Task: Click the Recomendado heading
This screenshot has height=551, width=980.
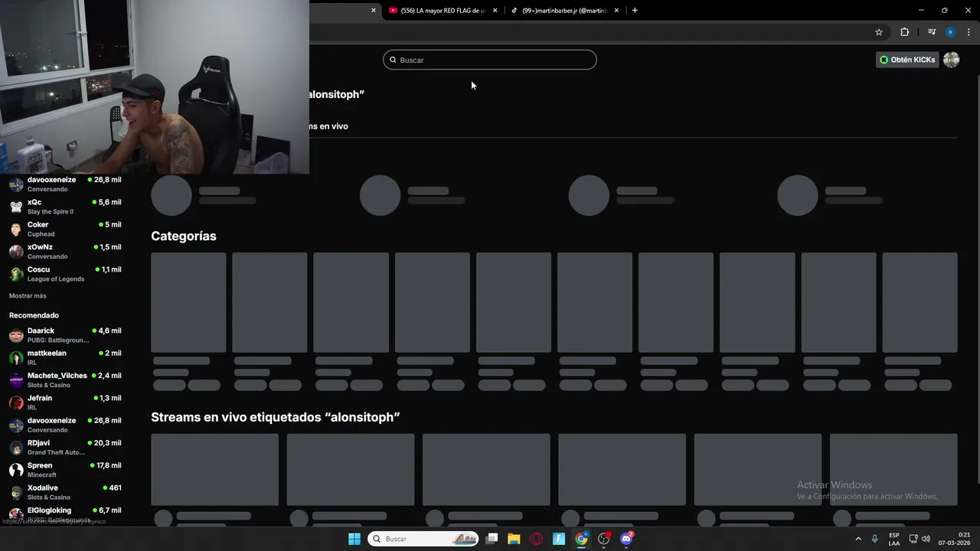Action: pos(34,315)
